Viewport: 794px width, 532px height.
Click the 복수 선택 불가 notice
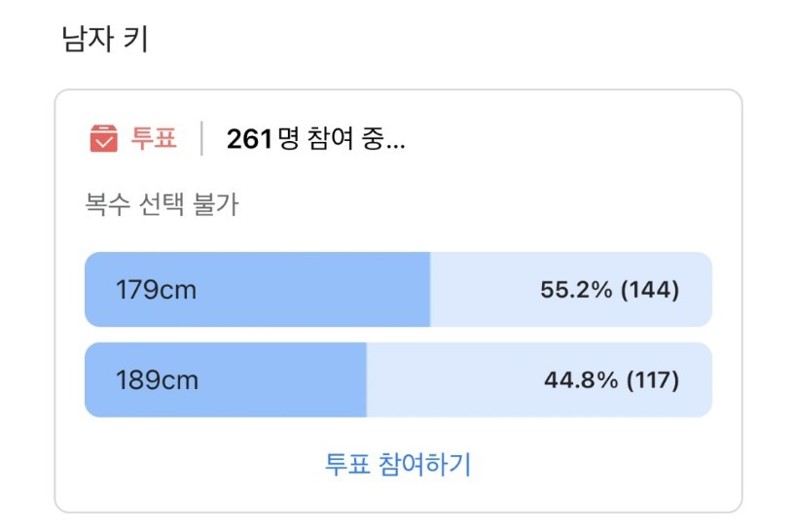click(x=161, y=205)
